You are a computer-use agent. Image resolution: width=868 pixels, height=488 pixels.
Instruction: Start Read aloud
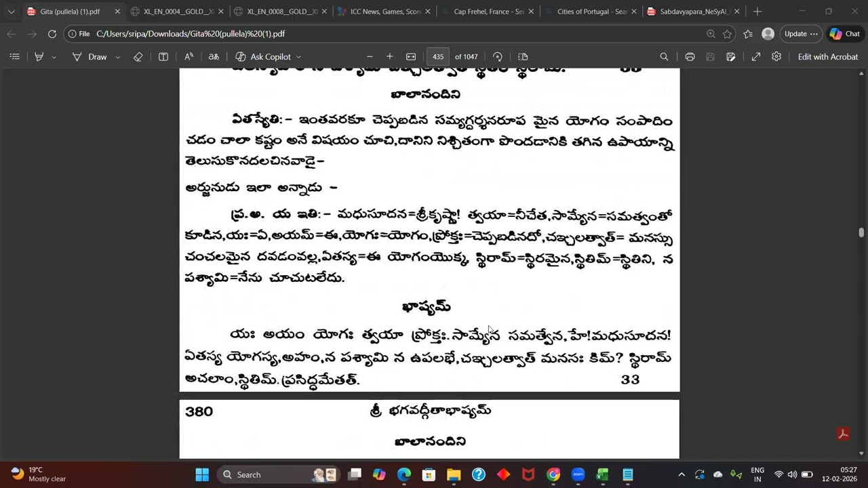tap(189, 57)
